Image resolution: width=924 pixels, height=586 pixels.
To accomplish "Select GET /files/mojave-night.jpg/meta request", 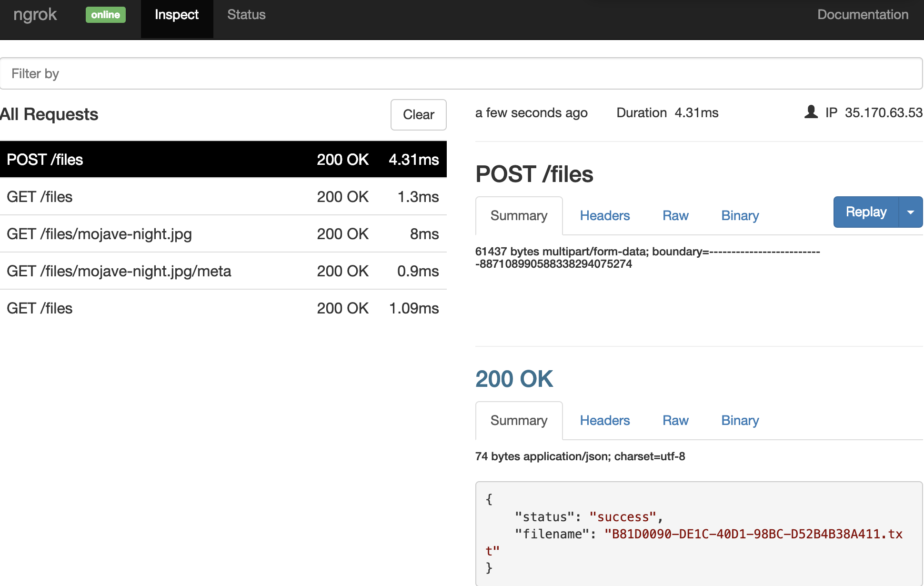I will 223,271.
